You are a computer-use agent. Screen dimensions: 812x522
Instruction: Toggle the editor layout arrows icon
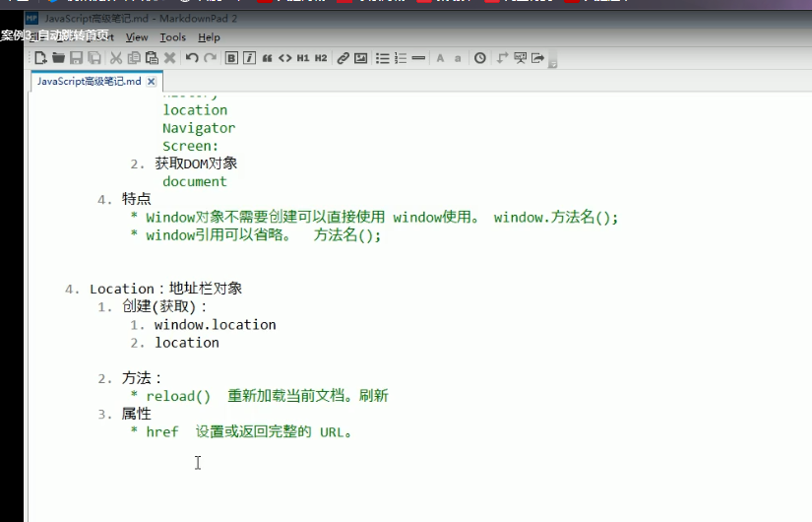point(502,58)
